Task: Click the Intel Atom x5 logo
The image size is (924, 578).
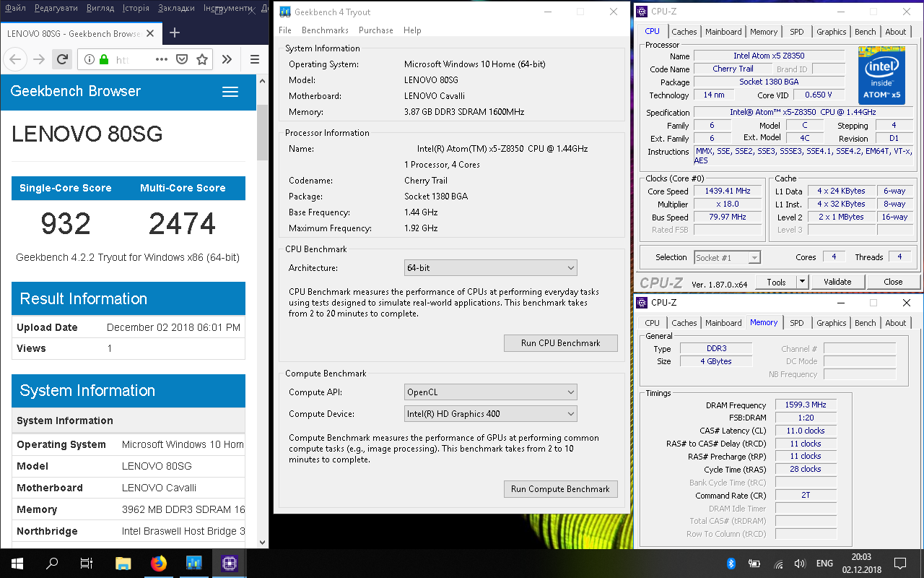Action: [881, 76]
